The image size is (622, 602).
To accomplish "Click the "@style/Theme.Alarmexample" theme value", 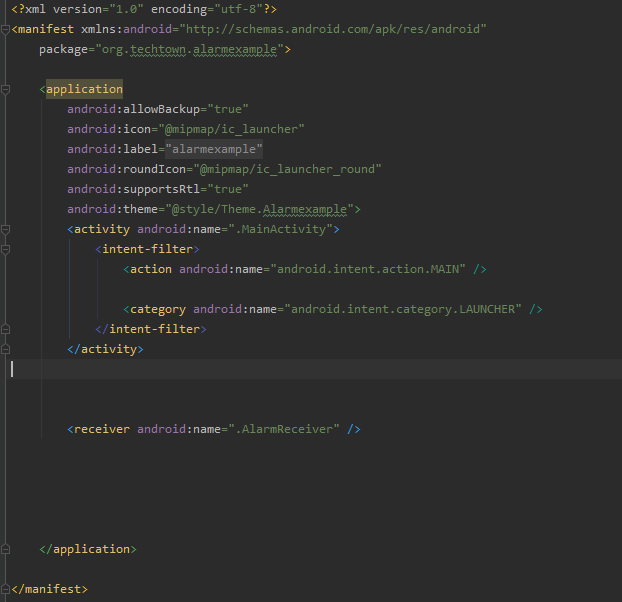I will coord(259,209).
